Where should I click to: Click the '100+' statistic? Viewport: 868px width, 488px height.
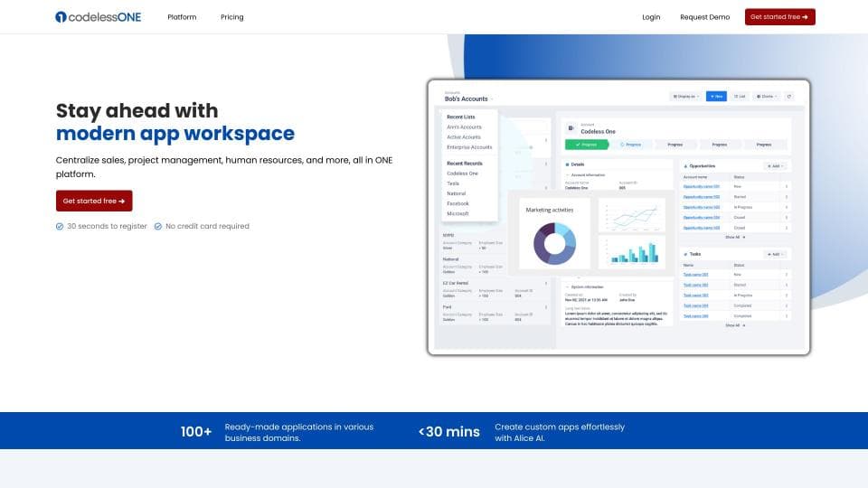(x=196, y=432)
